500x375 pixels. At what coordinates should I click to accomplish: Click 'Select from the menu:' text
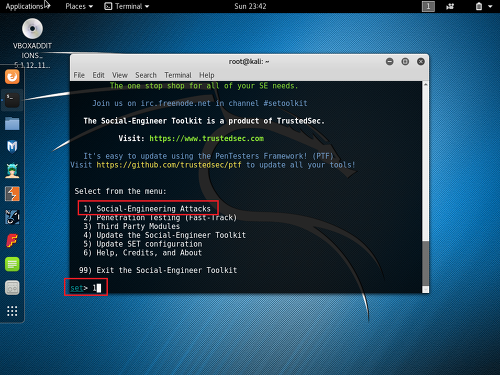pos(120,191)
